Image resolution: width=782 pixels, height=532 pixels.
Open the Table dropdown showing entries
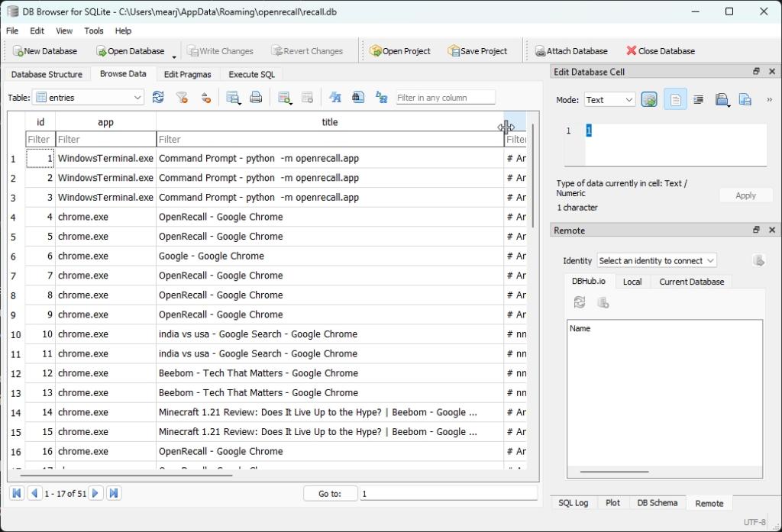[89, 97]
